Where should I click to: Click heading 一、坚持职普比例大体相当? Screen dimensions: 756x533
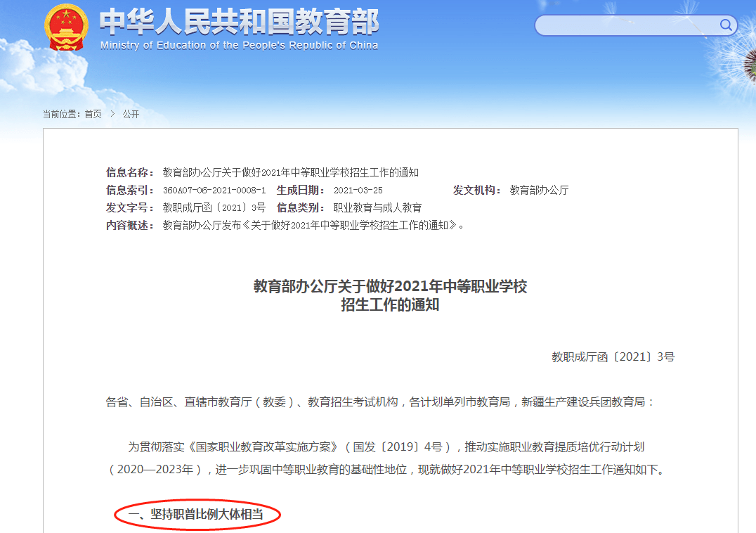tap(196, 514)
